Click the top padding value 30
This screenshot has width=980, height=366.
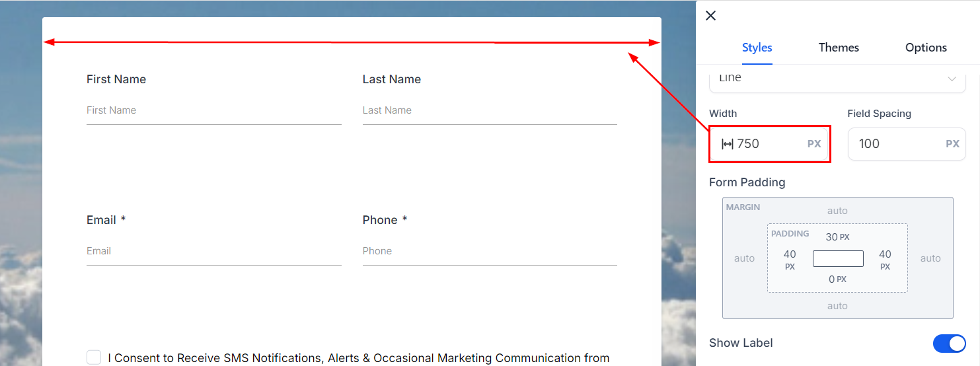click(x=831, y=237)
